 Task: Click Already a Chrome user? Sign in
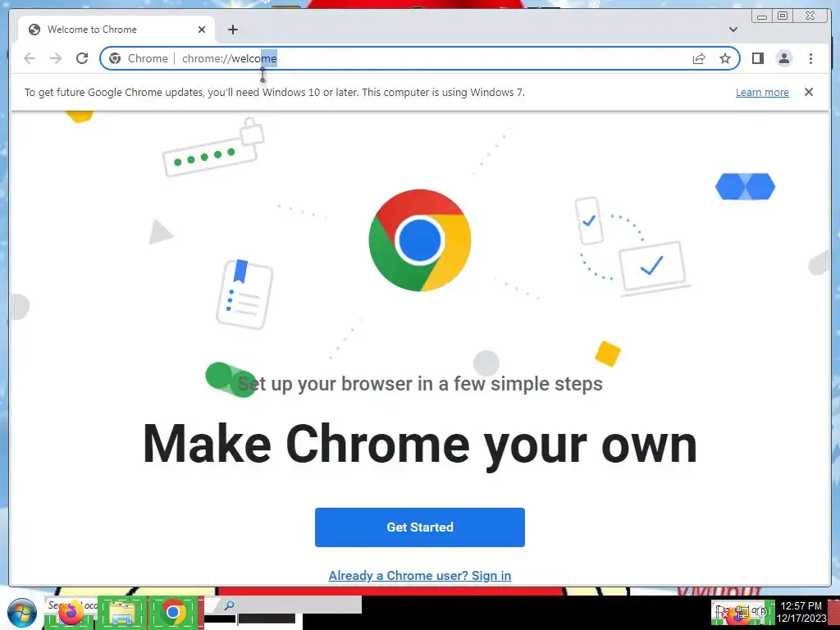[419, 575]
